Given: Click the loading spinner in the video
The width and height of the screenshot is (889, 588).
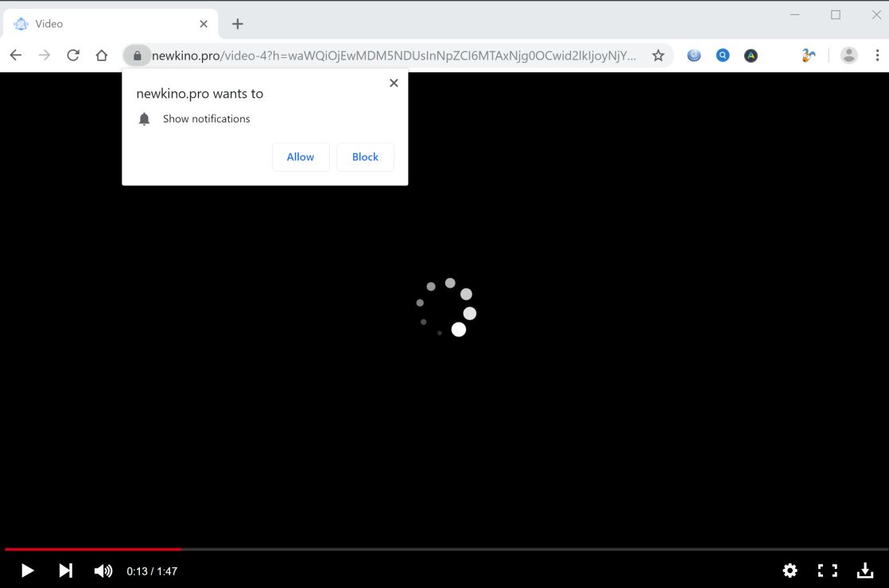Looking at the screenshot, I should [x=446, y=308].
